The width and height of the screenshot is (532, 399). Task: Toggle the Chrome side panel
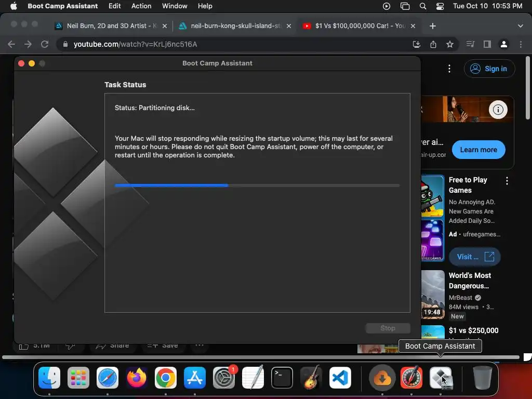tap(487, 44)
